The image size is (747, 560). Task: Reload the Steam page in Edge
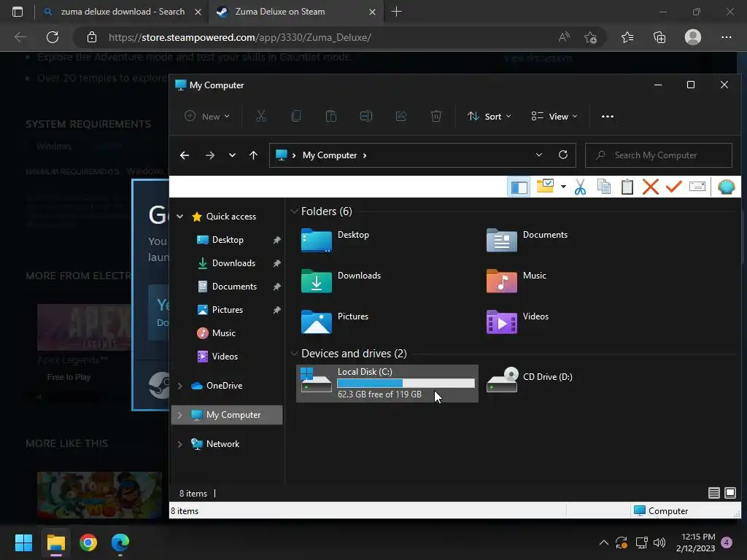coord(53,37)
